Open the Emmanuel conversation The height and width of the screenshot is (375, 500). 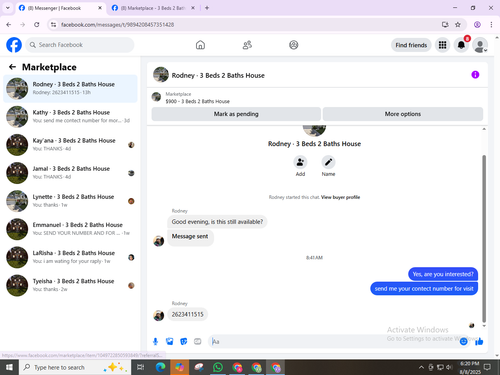[x=70, y=229]
